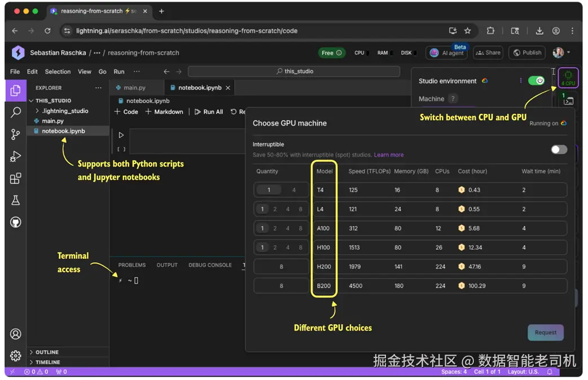Open Run and Debug icon

tap(15, 156)
